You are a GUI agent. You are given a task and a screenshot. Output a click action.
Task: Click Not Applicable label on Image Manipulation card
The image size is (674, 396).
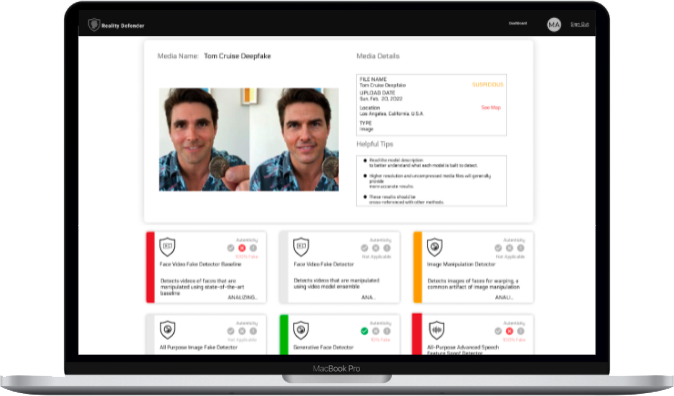click(x=510, y=257)
